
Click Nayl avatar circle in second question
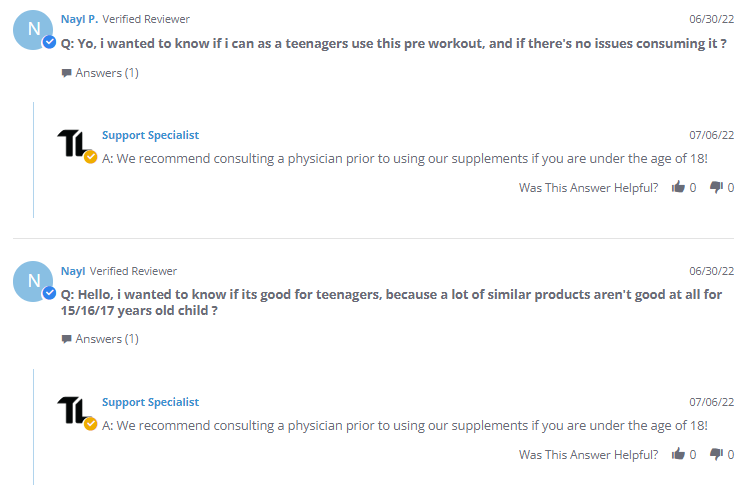click(32, 281)
